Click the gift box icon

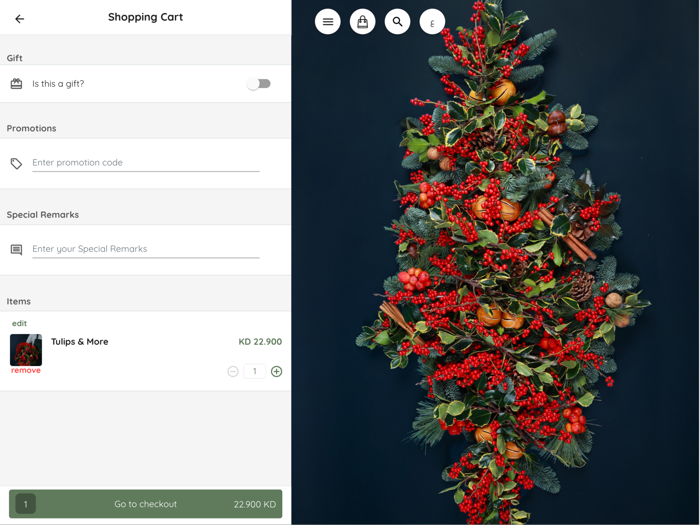[x=17, y=83]
